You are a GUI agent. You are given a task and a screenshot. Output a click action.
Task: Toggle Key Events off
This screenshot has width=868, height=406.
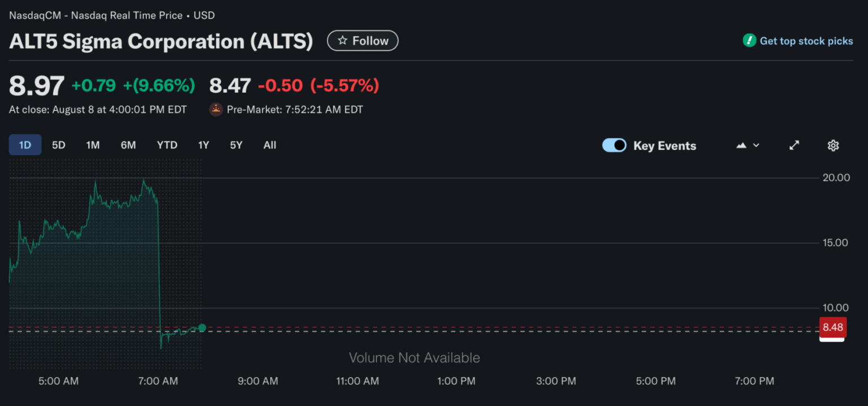(x=614, y=145)
